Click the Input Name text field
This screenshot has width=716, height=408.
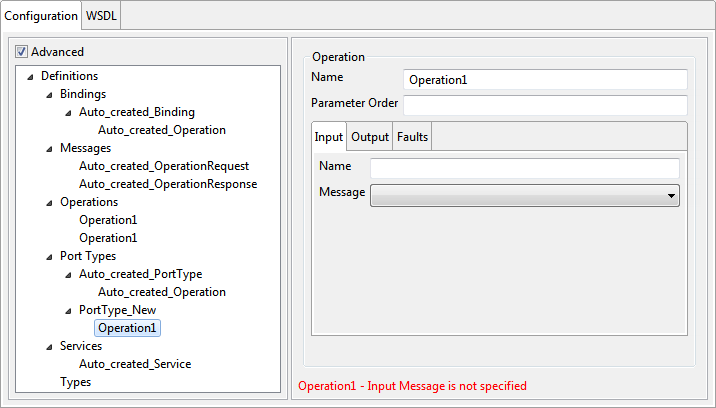525,168
